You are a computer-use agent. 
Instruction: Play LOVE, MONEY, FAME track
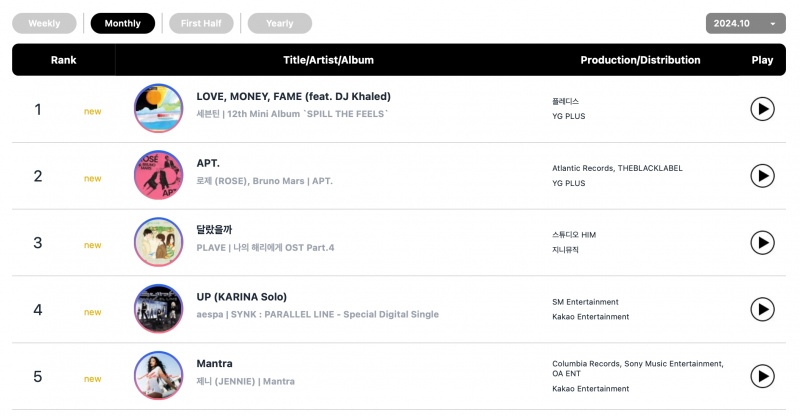(762, 109)
